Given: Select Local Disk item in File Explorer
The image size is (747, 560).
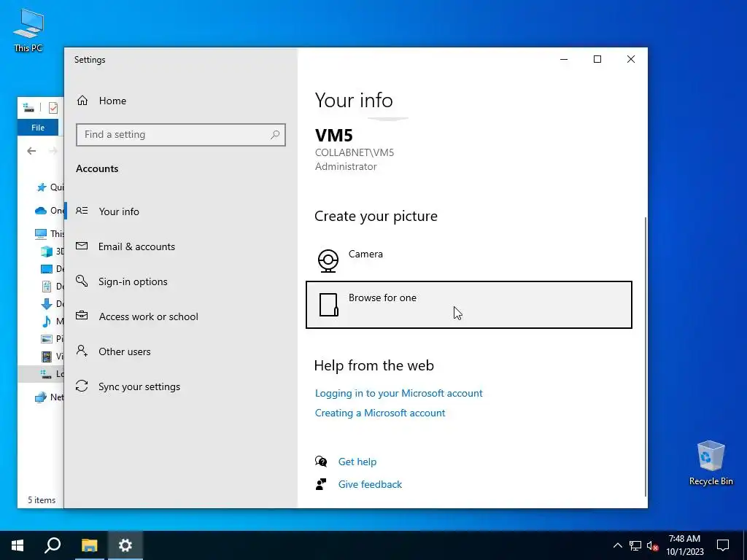Looking at the screenshot, I should (41, 374).
